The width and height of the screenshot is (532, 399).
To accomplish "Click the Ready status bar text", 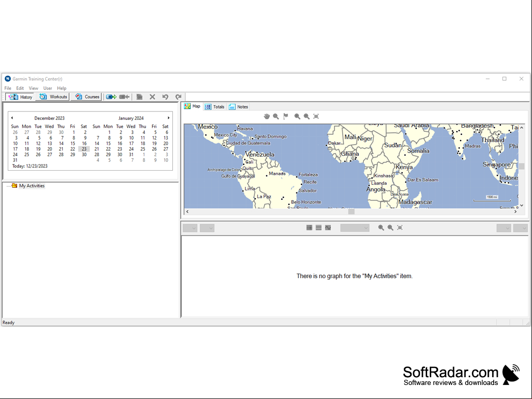I will click(x=8, y=323).
